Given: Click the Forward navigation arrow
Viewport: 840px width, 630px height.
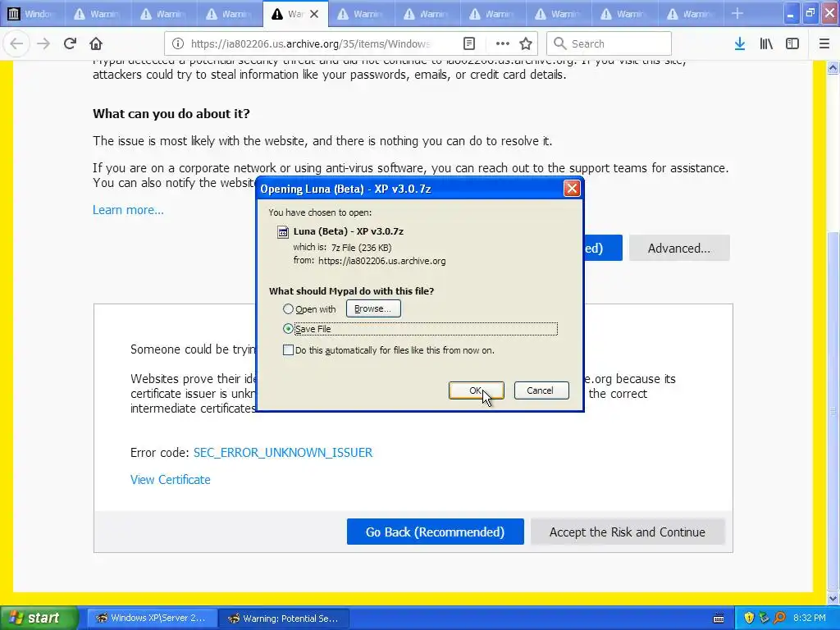Looking at the screenshot, I should tap(43, 44).
